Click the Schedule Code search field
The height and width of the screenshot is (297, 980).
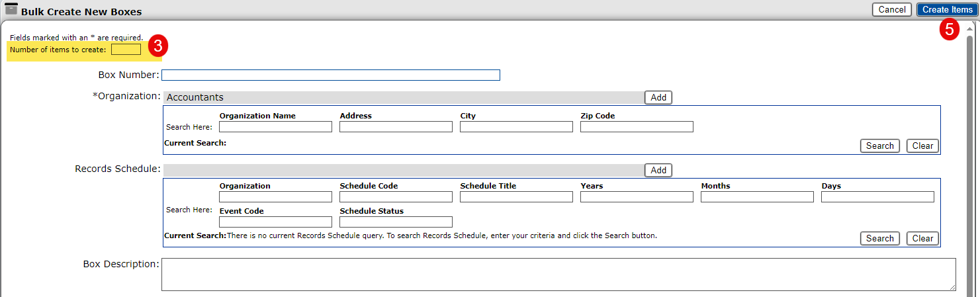(396, 197)
